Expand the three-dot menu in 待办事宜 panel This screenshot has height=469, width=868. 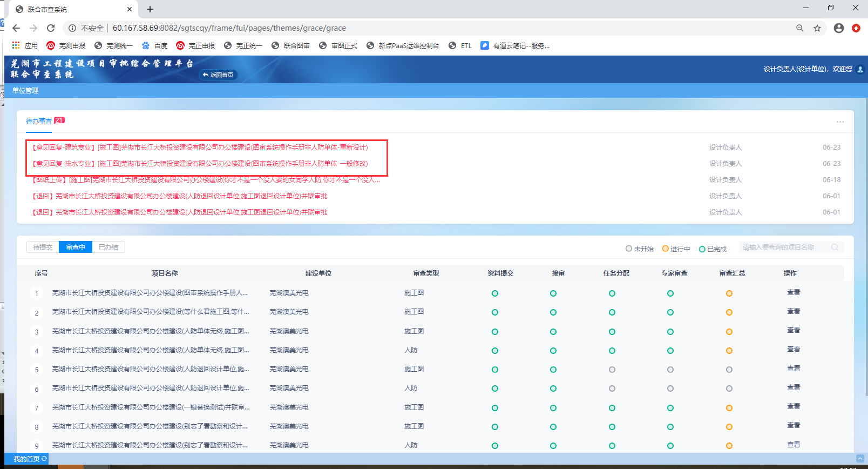click(x=840, y=122)
